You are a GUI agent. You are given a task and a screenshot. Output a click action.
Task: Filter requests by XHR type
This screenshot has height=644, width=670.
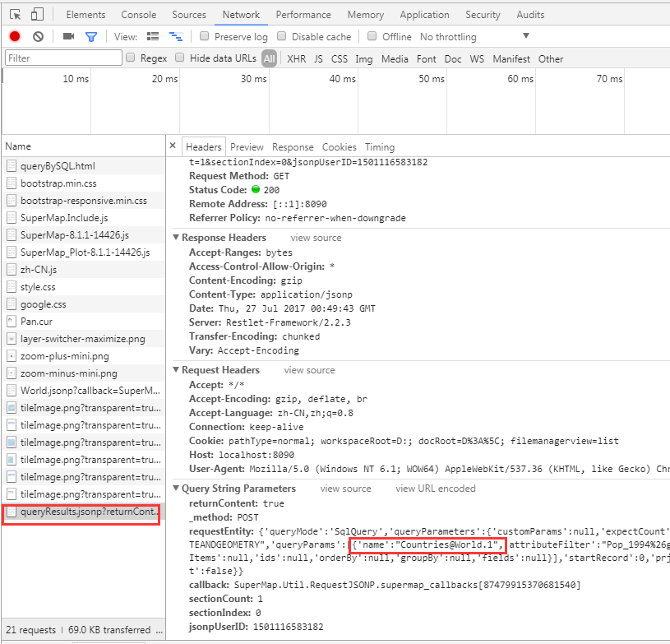(x=296, y=59)
